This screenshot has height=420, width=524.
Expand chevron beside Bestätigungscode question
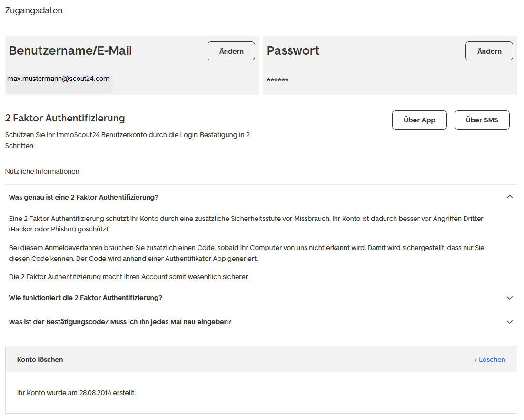coord(510,322)
